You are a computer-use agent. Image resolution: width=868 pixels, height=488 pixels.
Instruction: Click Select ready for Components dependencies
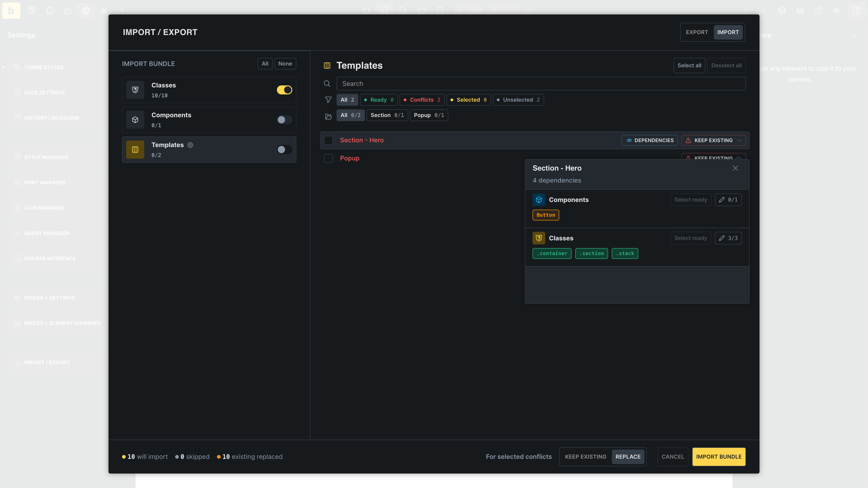691,200
